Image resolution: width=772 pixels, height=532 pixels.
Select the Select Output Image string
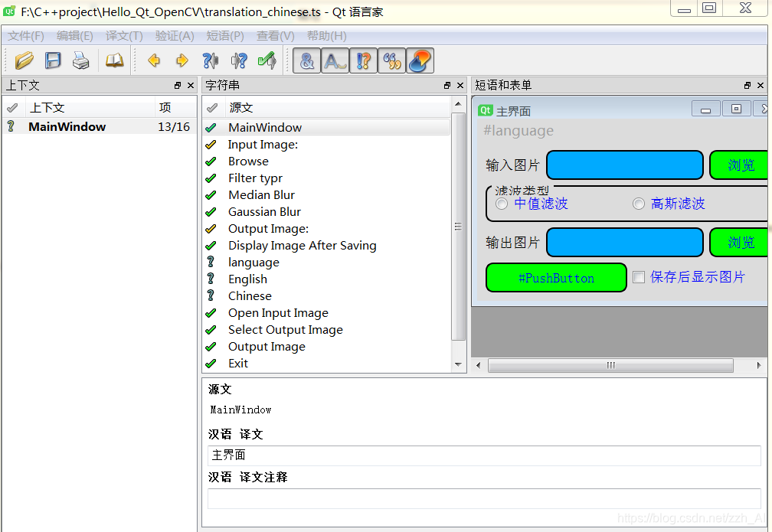[x=326, y=330]
